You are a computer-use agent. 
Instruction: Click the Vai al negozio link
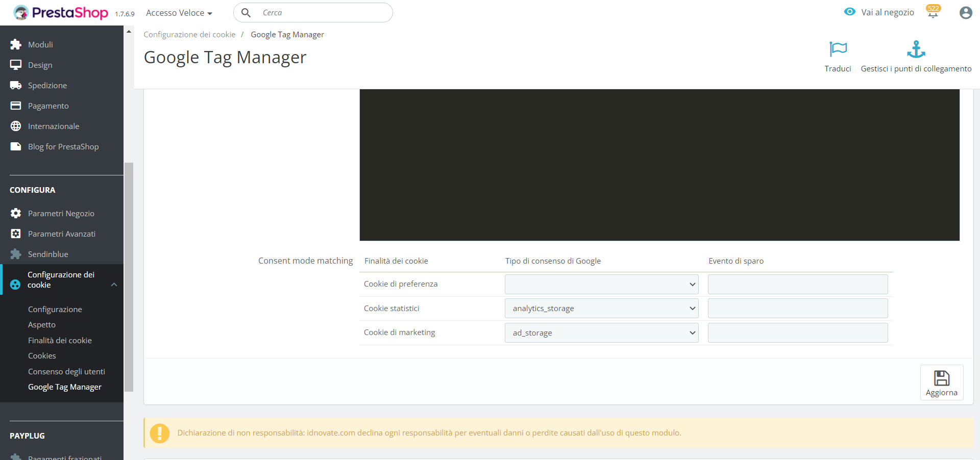(x=888, y=12)
